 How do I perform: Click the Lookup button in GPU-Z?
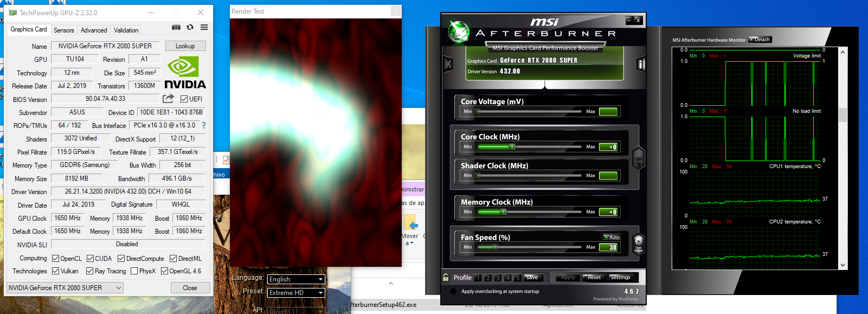185,46
